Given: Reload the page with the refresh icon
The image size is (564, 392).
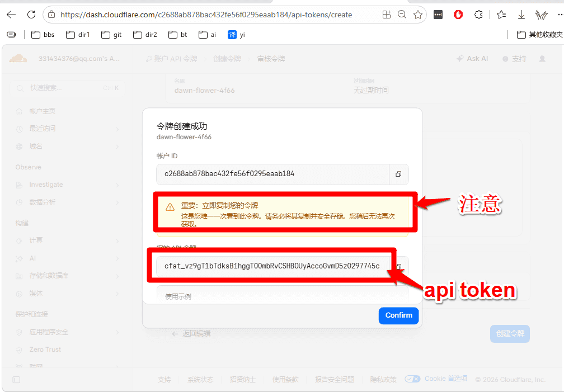Looking at the screenshot, I should tap(31, 15).
